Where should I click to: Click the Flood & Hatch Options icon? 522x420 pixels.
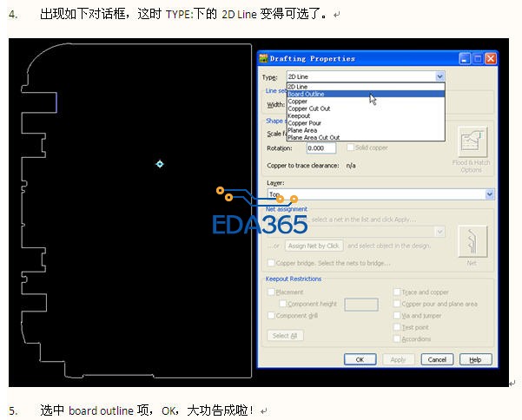click(x=472, y=141)
